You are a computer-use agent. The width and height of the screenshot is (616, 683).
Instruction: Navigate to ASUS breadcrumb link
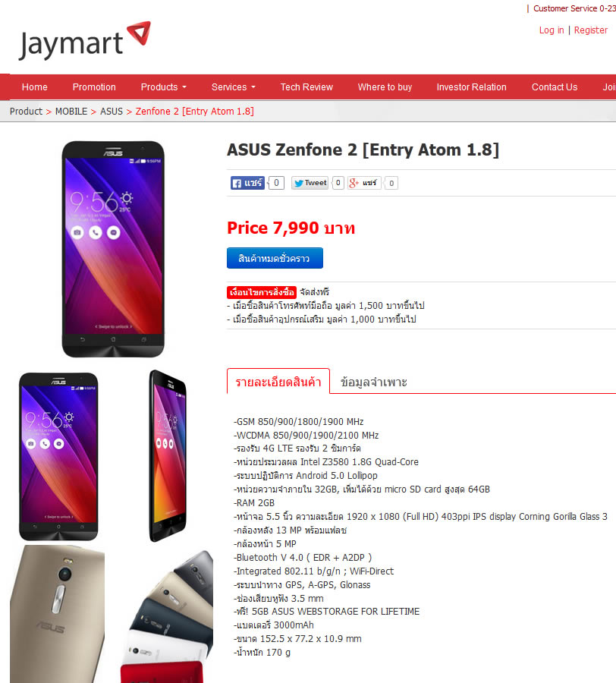(x=112, y=112)
